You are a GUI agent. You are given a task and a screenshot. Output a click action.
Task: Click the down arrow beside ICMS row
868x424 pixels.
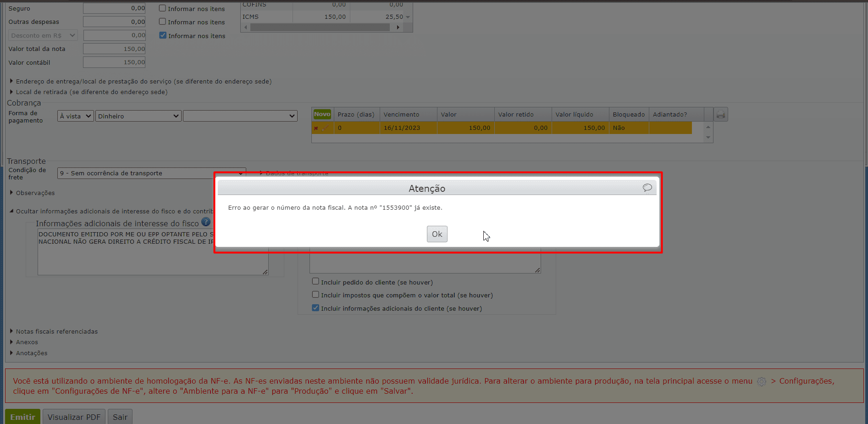pyautogui.click(x=408, y=17)
